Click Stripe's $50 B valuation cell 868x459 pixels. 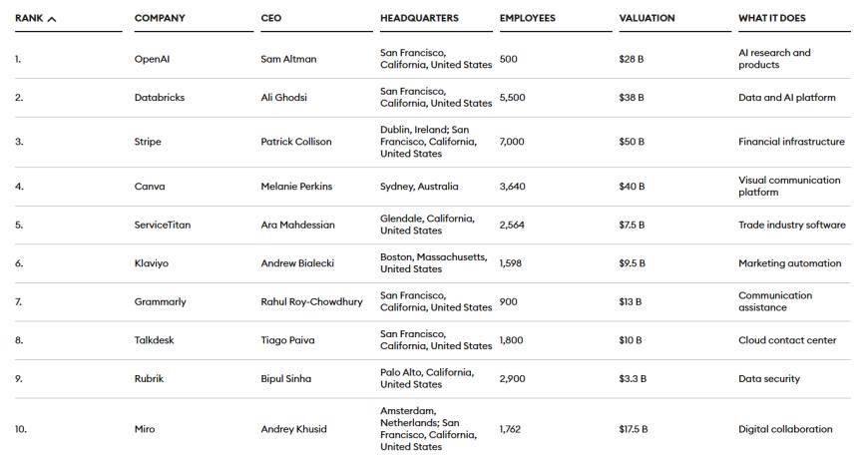(x=632, y=142)
